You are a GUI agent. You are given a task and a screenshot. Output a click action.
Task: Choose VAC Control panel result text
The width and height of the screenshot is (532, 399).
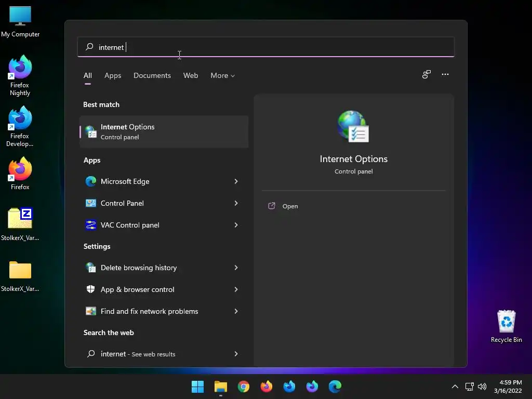(x=130, y=225)
